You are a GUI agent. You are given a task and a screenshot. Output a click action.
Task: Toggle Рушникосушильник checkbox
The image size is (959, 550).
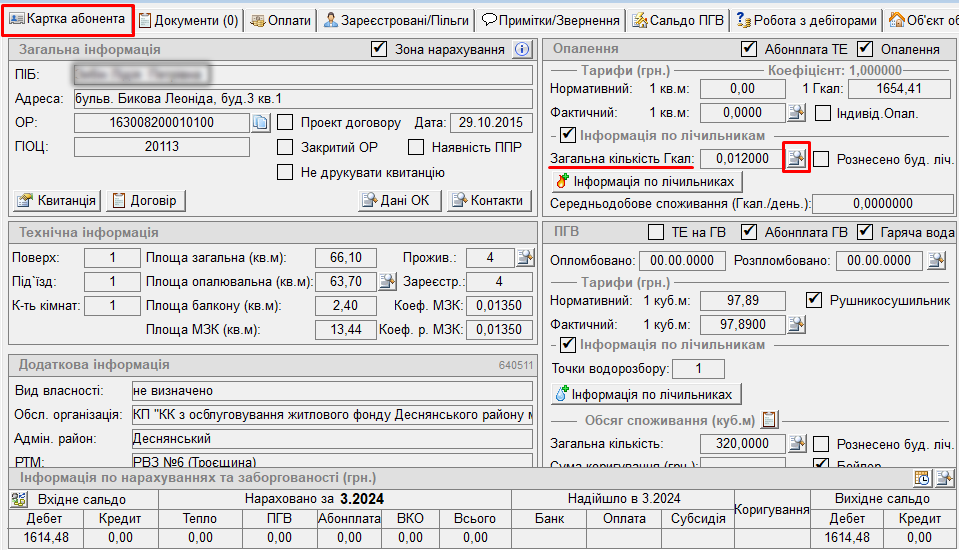[814, 300]
